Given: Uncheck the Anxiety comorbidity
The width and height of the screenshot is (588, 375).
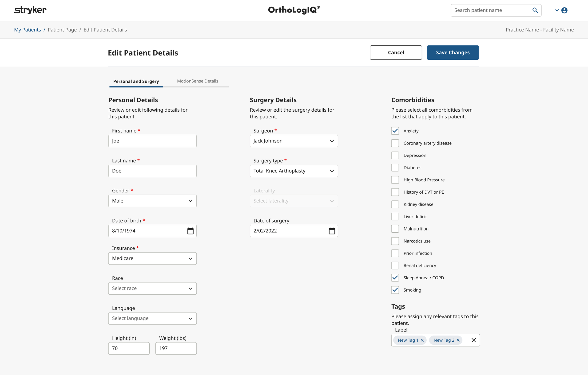Looking at the screenshot, I should pos(395,131).
